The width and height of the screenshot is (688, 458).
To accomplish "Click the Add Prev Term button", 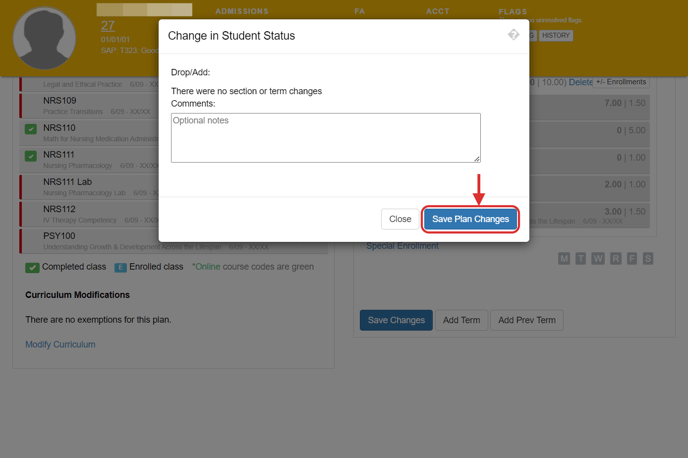I will pos(527,320).
